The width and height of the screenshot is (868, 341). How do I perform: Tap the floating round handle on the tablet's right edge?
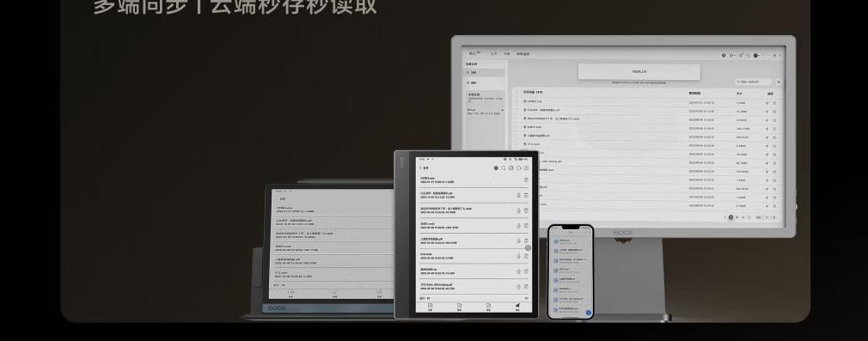point(528,248)
